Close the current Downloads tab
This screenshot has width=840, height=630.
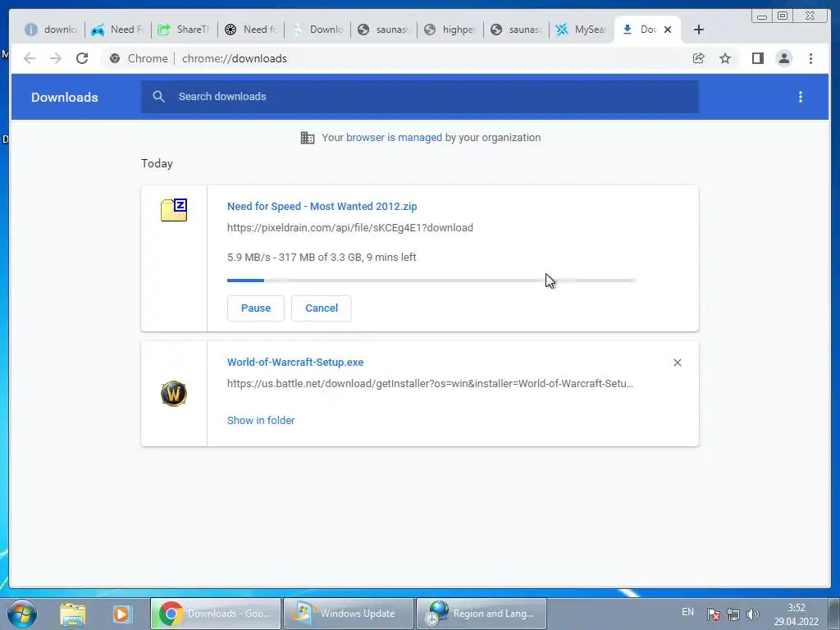tap(668, 30)
